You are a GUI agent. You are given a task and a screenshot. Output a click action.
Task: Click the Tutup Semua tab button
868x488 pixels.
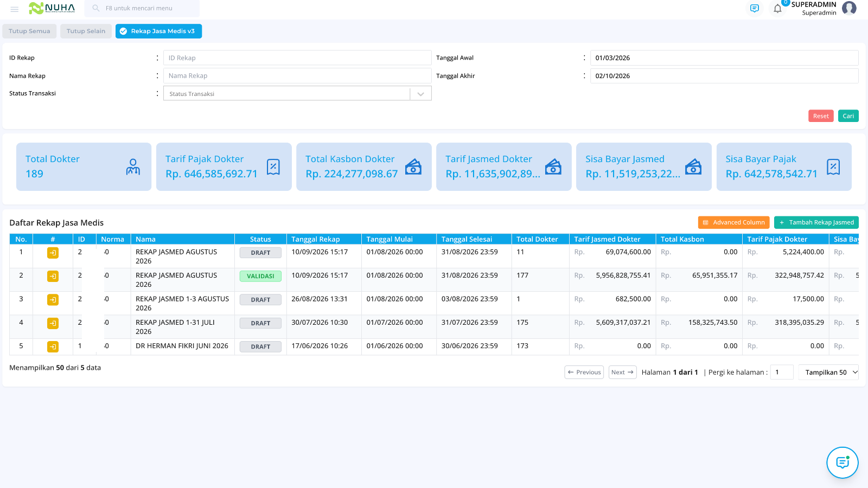(x=29, y=31)
